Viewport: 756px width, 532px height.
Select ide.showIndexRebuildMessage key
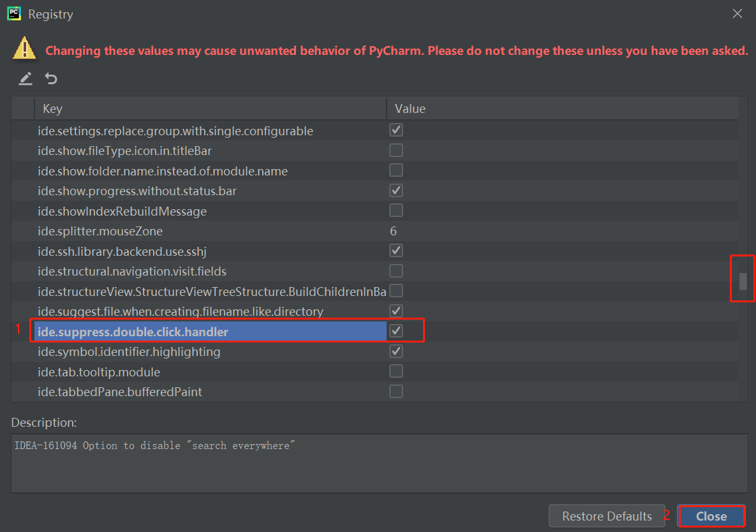pos(122,212)
